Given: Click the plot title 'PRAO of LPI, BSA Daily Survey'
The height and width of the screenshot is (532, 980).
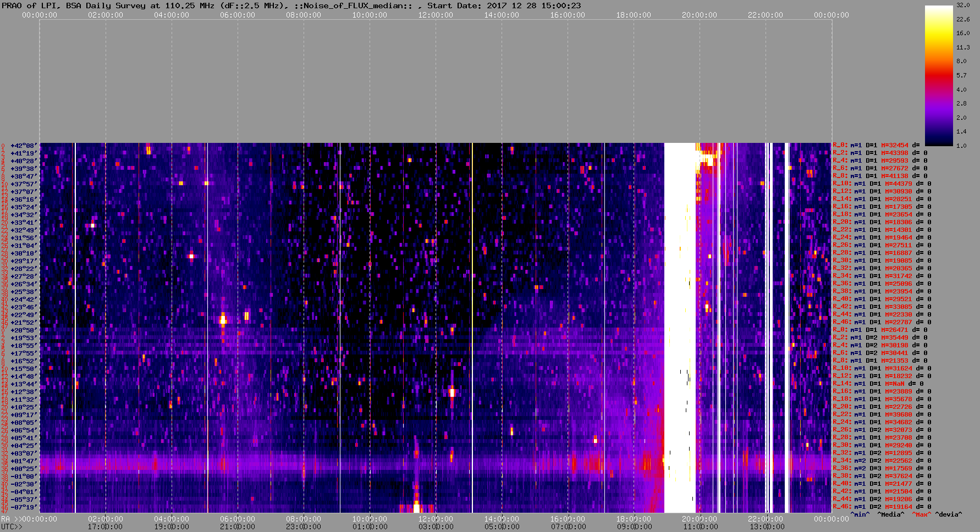Looking at the screenshot, I should point(74,5).
